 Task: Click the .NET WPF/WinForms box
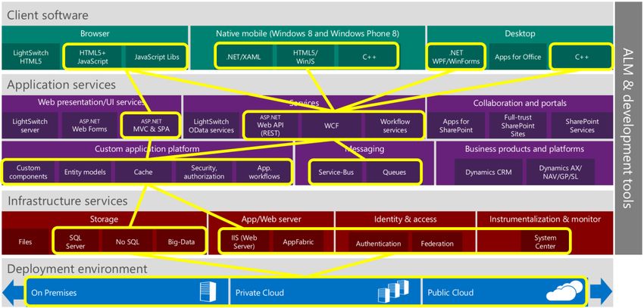[x=455, y=58]
